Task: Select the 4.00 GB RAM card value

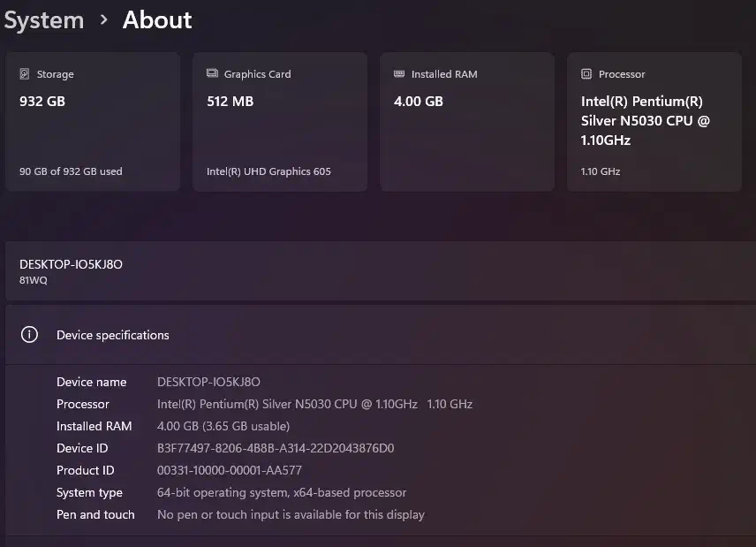Action: [419, 102]
